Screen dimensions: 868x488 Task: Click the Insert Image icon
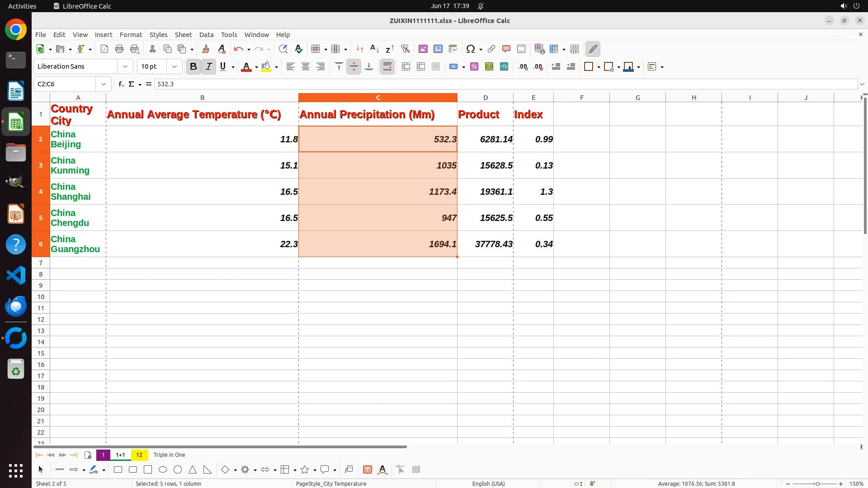pyautogui.click(x=423, y=49)
